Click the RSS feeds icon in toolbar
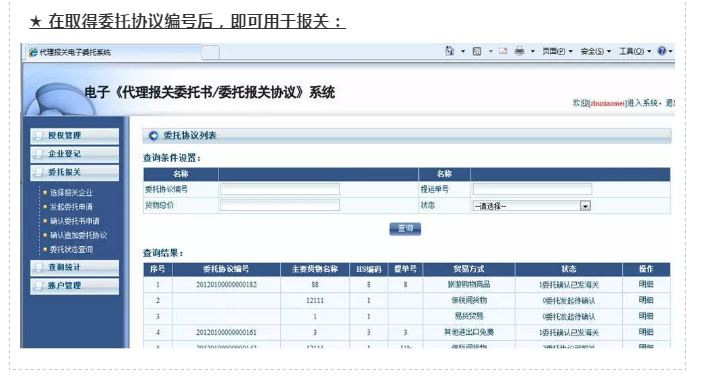The image size is (701, 378). coord(477,51)
